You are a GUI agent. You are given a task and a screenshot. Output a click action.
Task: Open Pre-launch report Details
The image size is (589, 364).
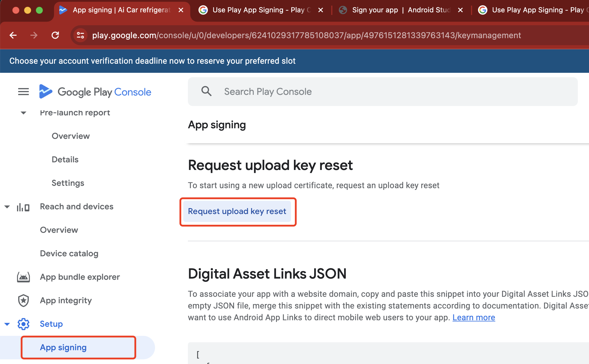[65, 160]
